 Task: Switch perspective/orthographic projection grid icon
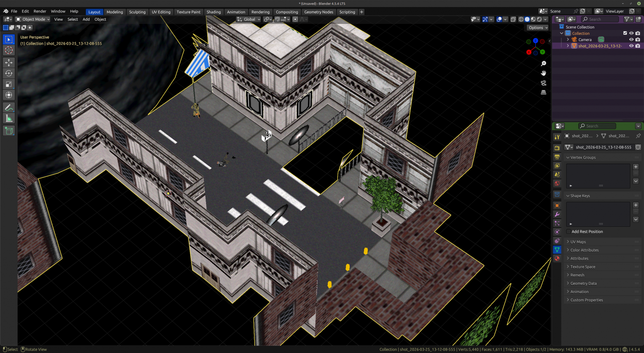(x=543, y=93)
